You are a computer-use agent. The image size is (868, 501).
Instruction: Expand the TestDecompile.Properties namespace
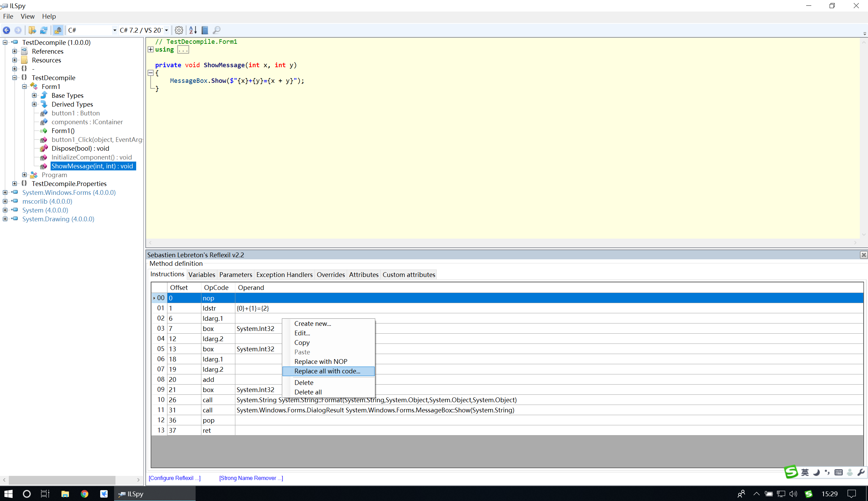tap(15, 184)
